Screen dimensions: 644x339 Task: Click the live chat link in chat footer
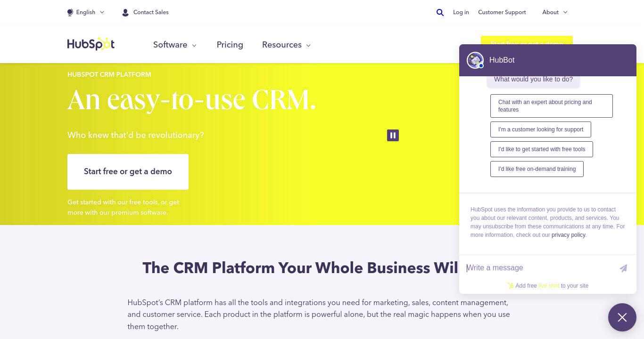tap(549, 286)
